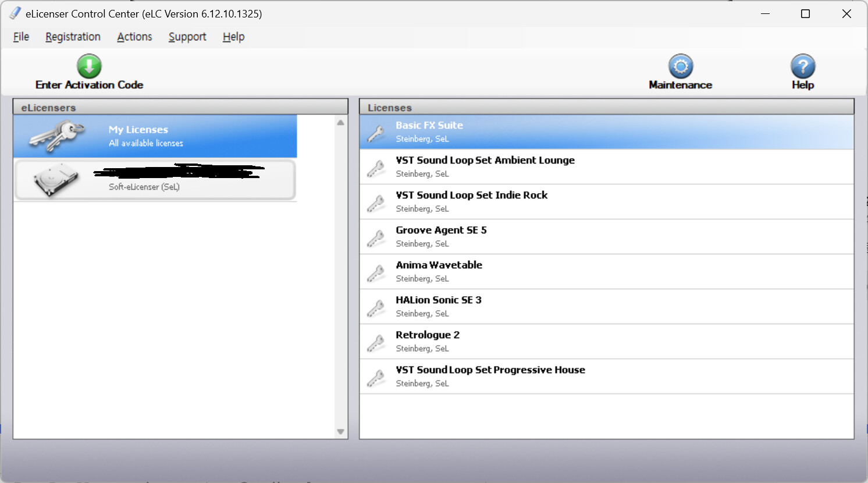Click the eLicenser pen icon in title bar
The height and width of the screenshot is (483, 868).
tap(15, 13)
